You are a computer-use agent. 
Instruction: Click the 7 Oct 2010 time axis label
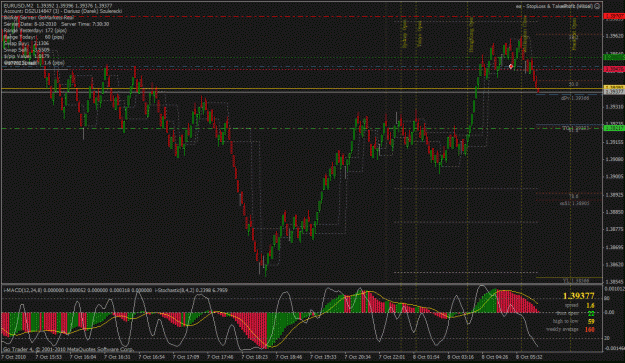pos(13,357)
